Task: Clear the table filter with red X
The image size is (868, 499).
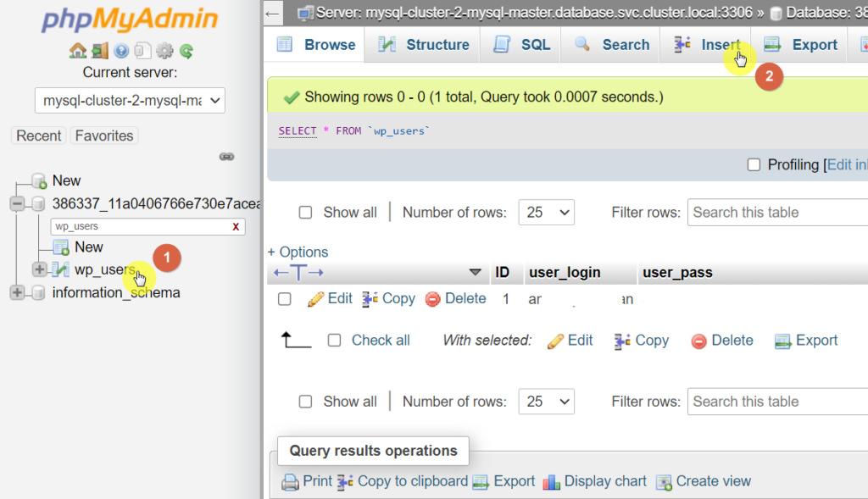Action: coord(236,227)
